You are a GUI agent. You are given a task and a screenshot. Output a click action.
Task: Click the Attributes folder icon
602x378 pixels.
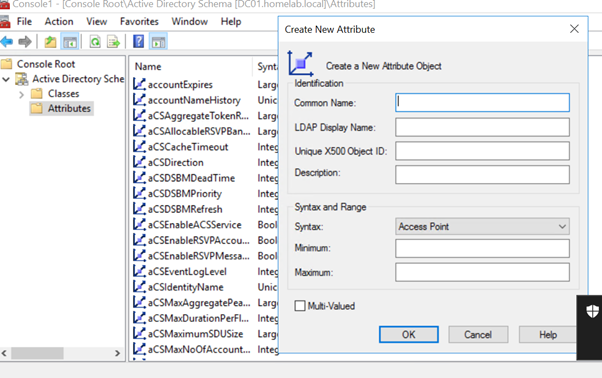[36, 108]
